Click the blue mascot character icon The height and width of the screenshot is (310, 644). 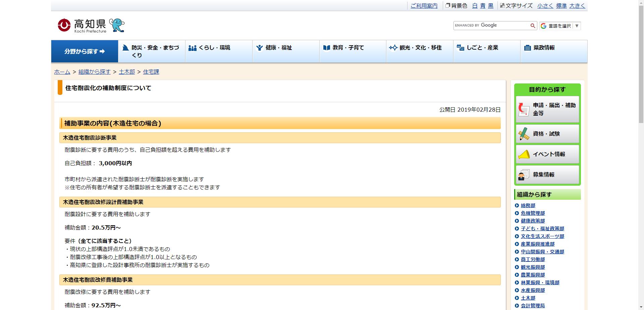coord(117,25)
